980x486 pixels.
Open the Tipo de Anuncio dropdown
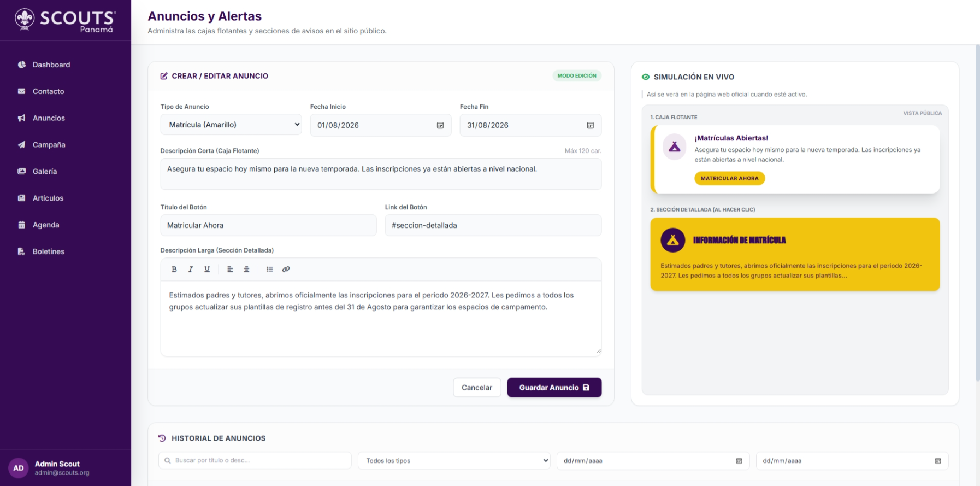click(x=231, y=125)
